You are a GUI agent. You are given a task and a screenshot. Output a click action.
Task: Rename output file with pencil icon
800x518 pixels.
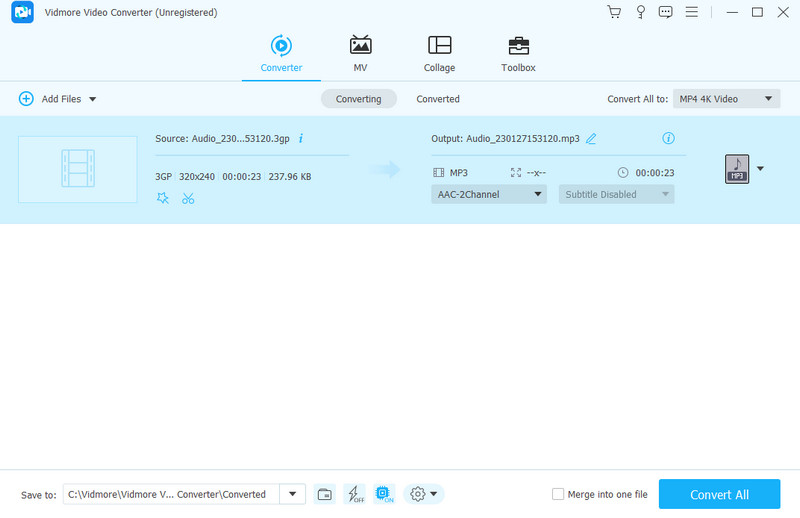coord(591,138)
